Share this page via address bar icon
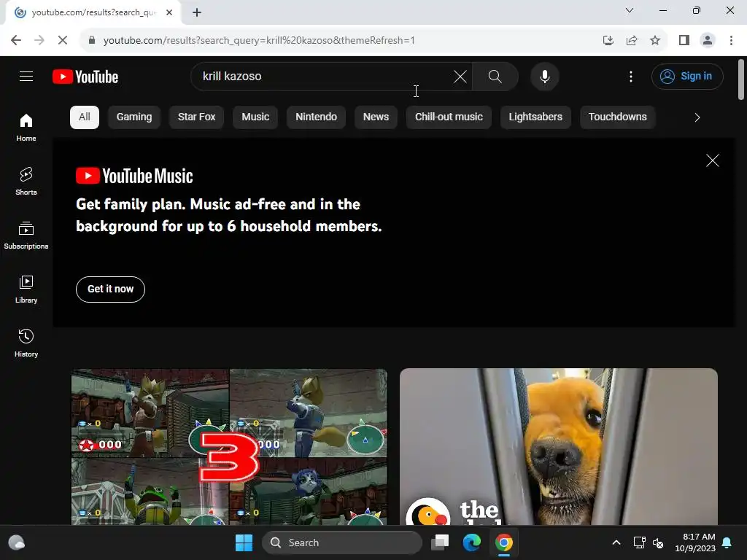This screenshot has width=747, height=560. pos(632,41)
